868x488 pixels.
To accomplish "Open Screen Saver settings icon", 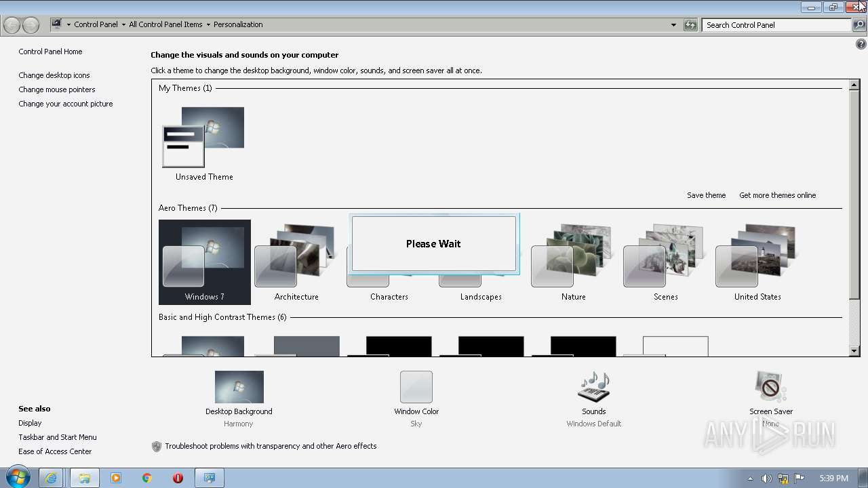I will tap(770, 387).
